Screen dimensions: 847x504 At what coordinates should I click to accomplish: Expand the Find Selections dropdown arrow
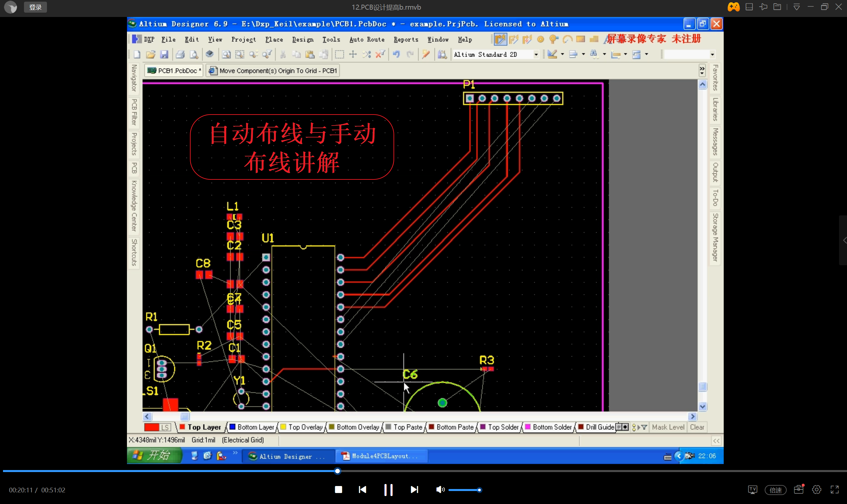604,54
